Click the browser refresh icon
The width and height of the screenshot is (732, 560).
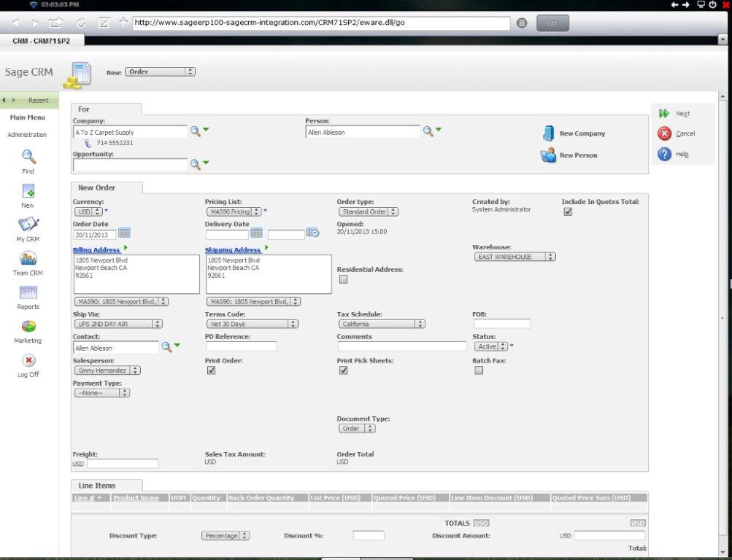point(81,23)
